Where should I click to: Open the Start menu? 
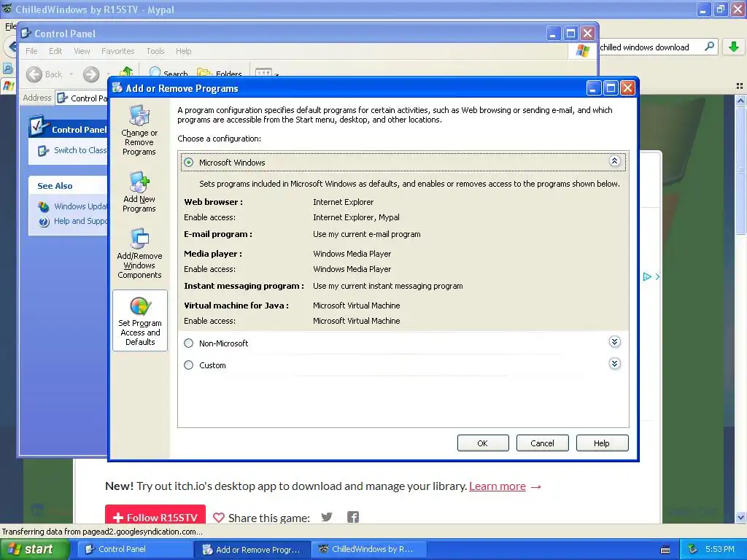coord(34,549)
